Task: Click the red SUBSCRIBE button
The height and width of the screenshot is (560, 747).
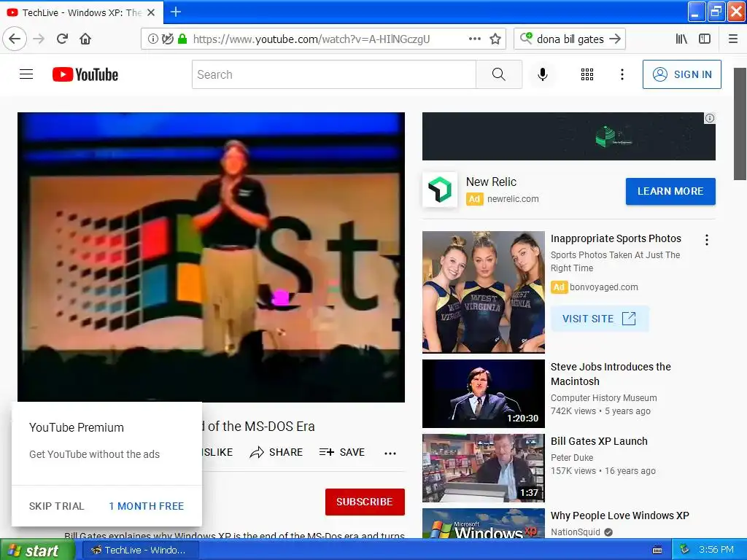Action: click(x=365, y=502)
